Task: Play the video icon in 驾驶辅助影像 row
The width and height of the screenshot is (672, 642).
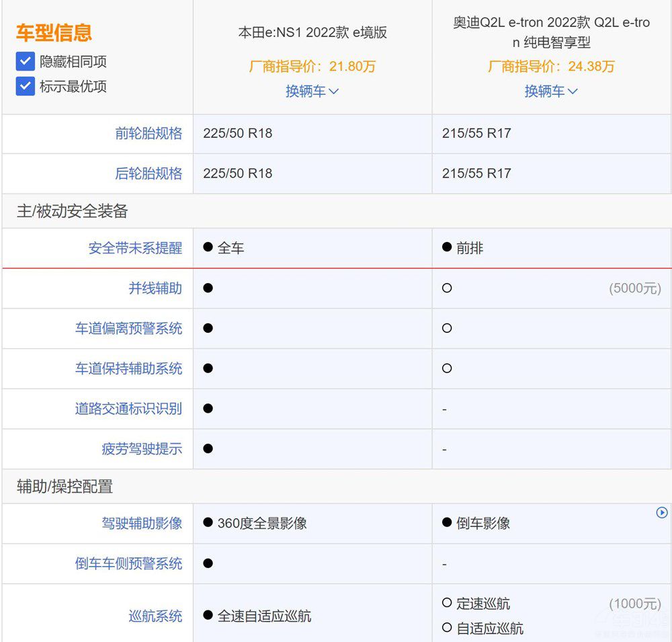Action: tap(662, 513)
